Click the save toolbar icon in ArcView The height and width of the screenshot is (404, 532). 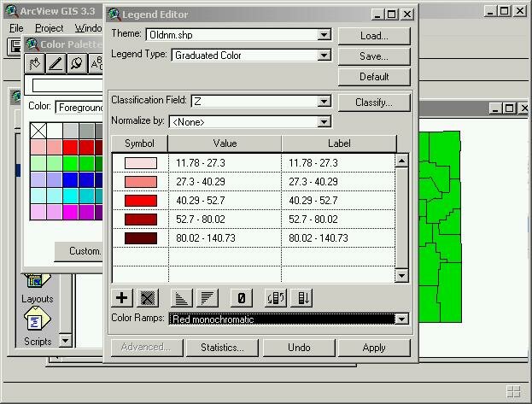(x=15, y=46)
